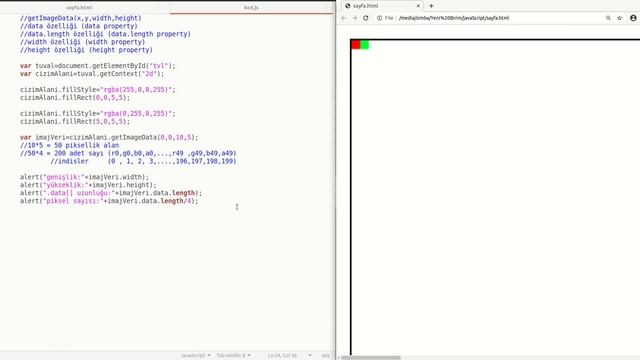Click the zoom magnifier icon in address bar
Viewport: 640px width, 360px height.
(608, 18)
